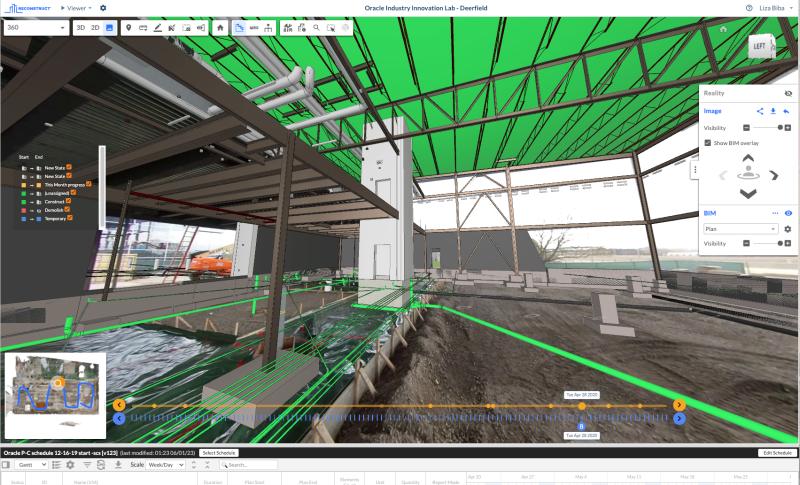Go to next capture on orange timeline
Image resolution: width=800 pixels, height=485 pixels.
[x=679, y=405]
